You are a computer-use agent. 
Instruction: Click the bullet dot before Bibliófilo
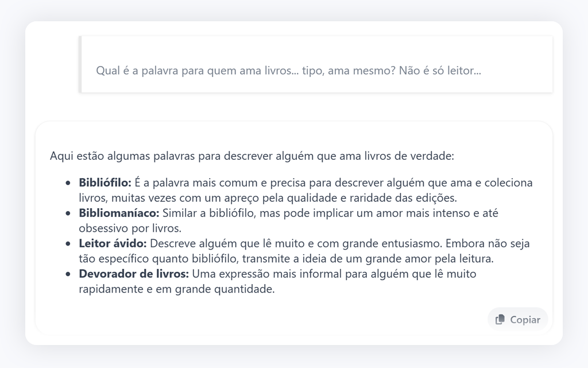68,183
